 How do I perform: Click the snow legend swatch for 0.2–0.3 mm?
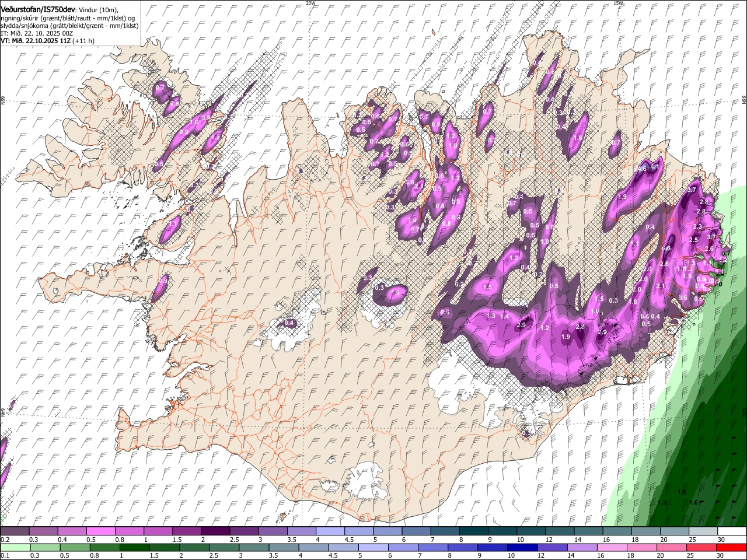click(x=15, y=531)
